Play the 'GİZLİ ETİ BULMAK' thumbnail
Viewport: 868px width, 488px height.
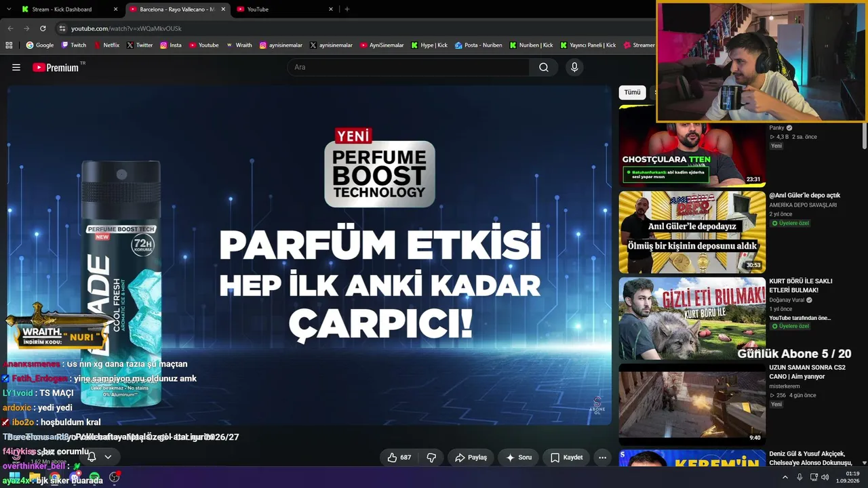point(692,318)
